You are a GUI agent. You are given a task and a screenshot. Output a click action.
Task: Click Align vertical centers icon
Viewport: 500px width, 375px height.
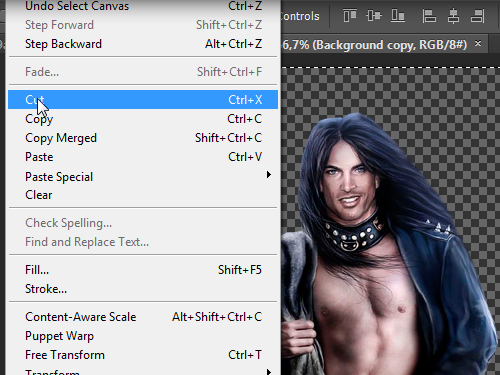374,16
